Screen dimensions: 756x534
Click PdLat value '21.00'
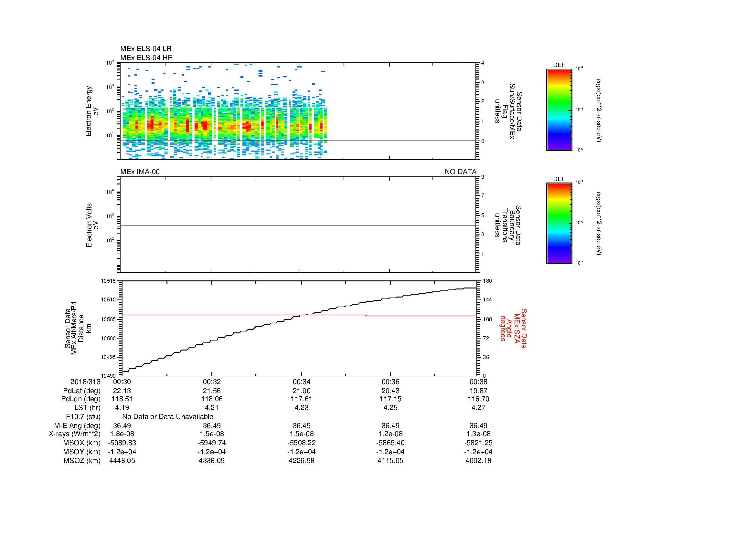pyautogui.click(x=302, y=391)
